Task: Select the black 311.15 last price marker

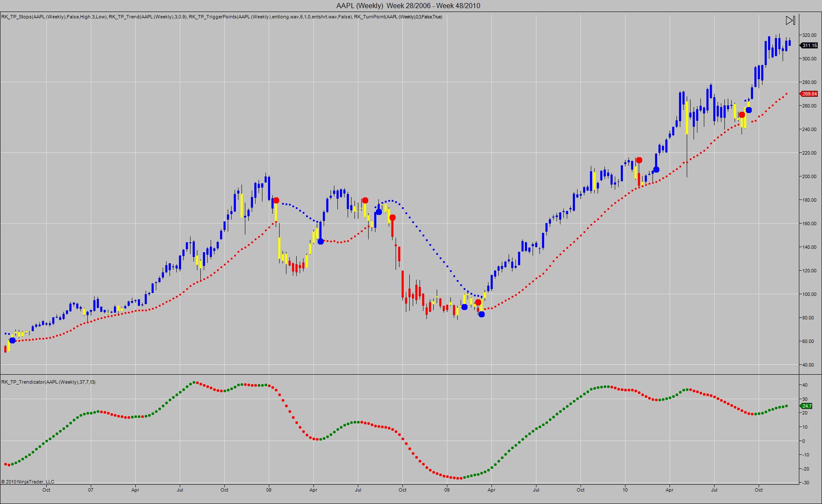Action: [809, 45]
